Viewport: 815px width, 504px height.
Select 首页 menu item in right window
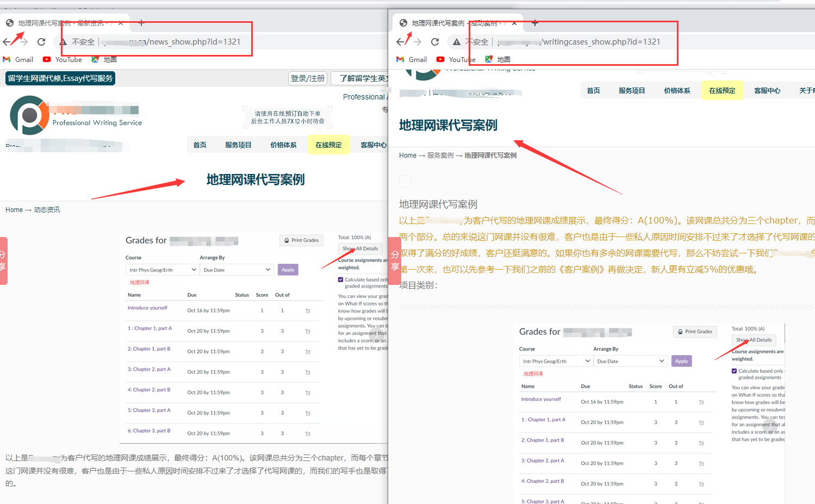click(594, 91)
